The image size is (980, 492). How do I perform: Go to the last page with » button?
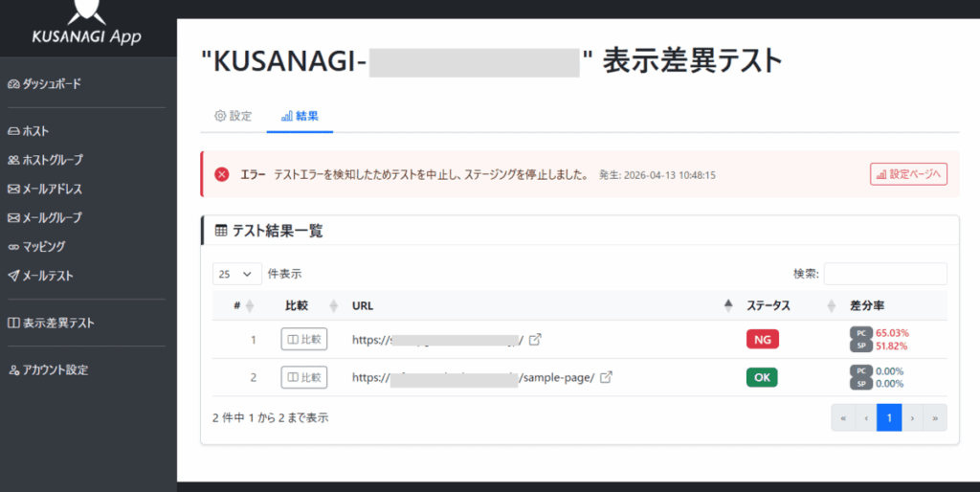tap(933, 418)
